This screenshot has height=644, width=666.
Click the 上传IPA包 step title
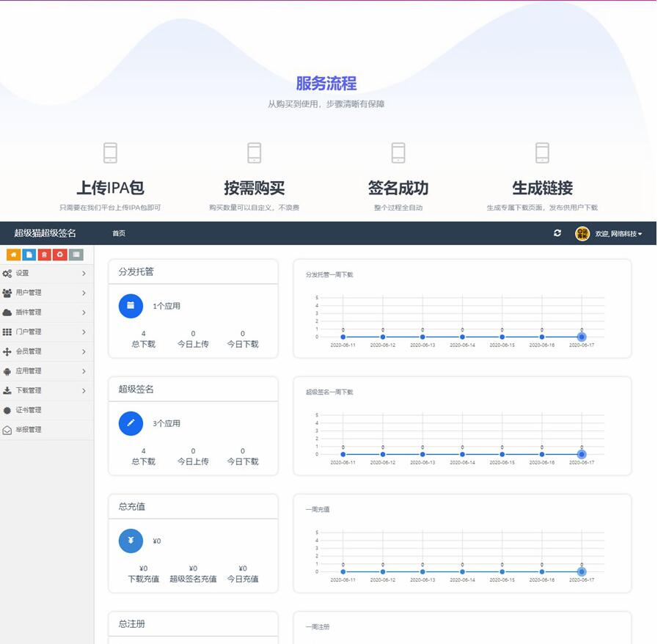pyautogui.click(x=111, y=188)
